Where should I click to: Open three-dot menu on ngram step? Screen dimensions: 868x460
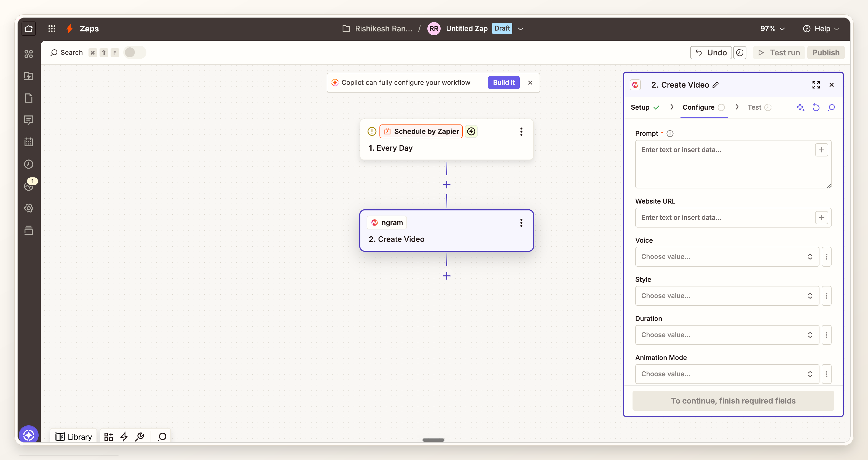[x=521, y=223]
